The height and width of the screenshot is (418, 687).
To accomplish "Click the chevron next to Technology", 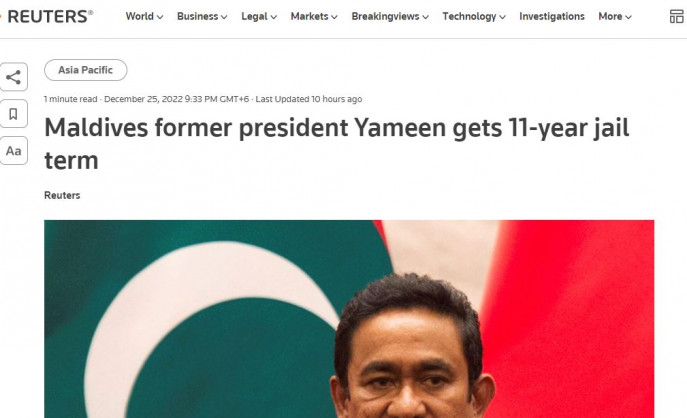I will coord(502,17).
